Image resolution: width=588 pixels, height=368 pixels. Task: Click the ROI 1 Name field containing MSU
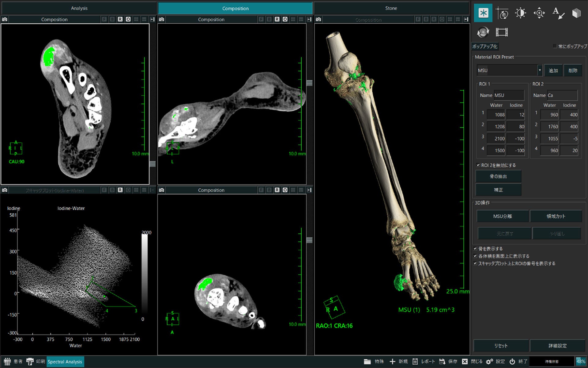pyautogui.click(x=509, y=95)
